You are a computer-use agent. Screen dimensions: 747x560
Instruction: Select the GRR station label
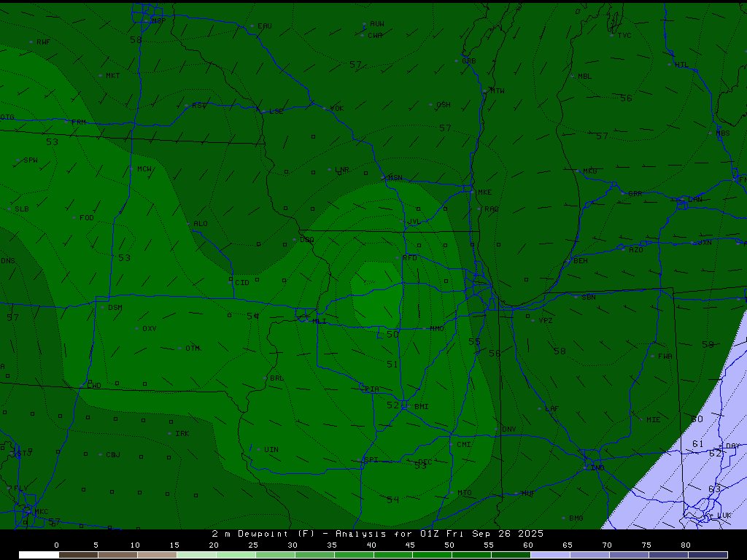635,194
